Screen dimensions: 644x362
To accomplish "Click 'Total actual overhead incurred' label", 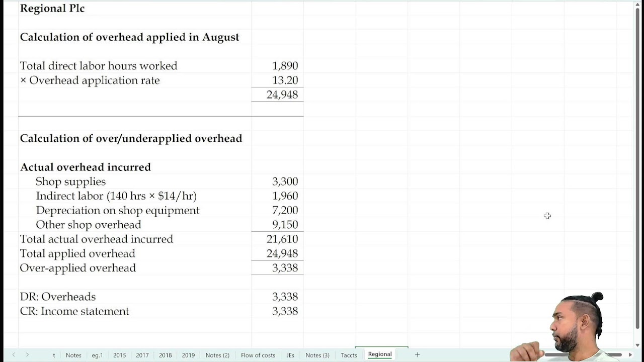I will [x=96, y=239].
